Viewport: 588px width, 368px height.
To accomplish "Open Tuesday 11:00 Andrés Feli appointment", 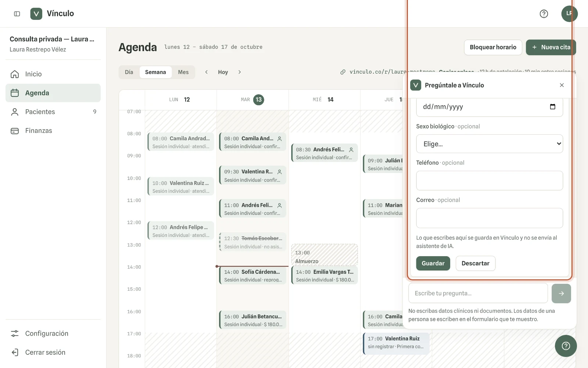I will pos(252,209).
